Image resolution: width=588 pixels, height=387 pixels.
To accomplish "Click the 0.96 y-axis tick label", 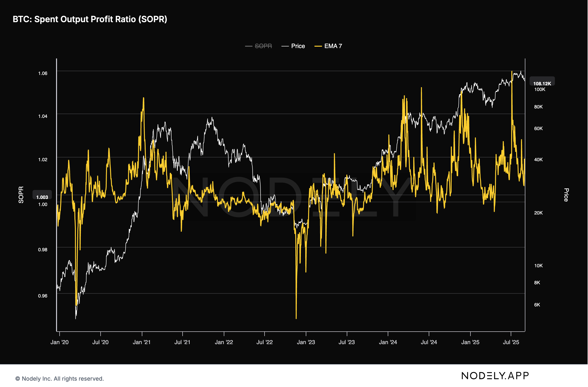I will coord(42,296).
